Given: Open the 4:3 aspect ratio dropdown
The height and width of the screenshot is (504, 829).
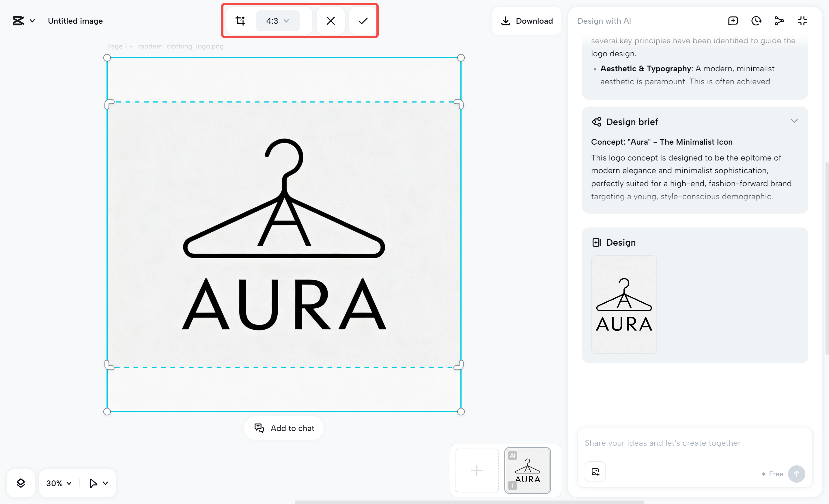Looking at the screenshot, I should tap(278, 21).
